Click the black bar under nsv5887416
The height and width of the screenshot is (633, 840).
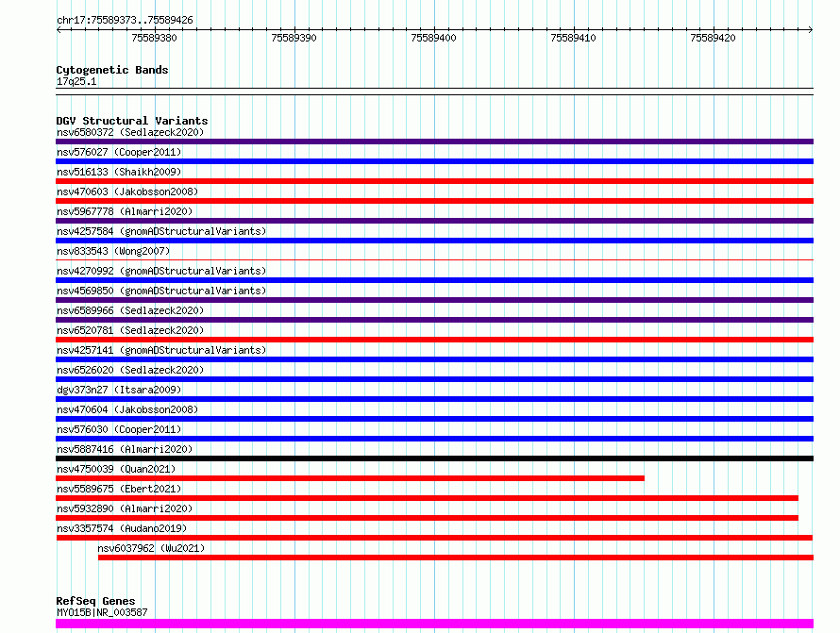434,458
